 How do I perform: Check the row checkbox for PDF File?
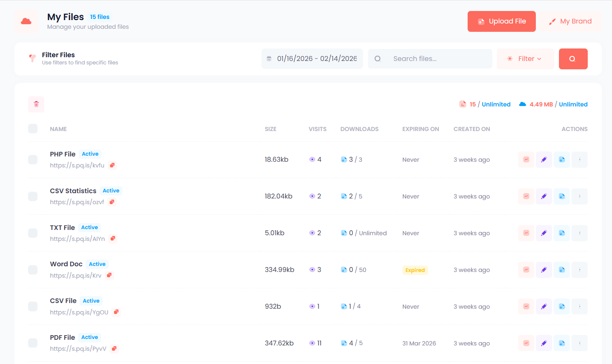click(x=33, y=343)
